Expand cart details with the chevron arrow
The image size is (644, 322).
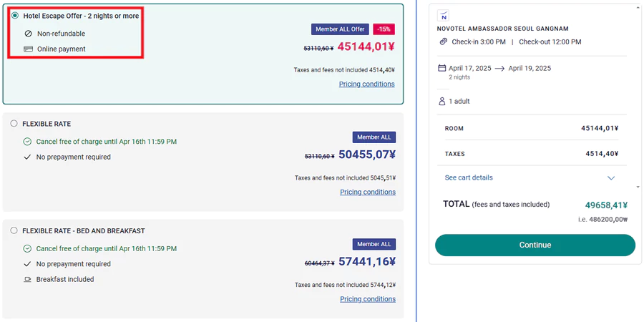pyautogui.click(x=611, y=178)
